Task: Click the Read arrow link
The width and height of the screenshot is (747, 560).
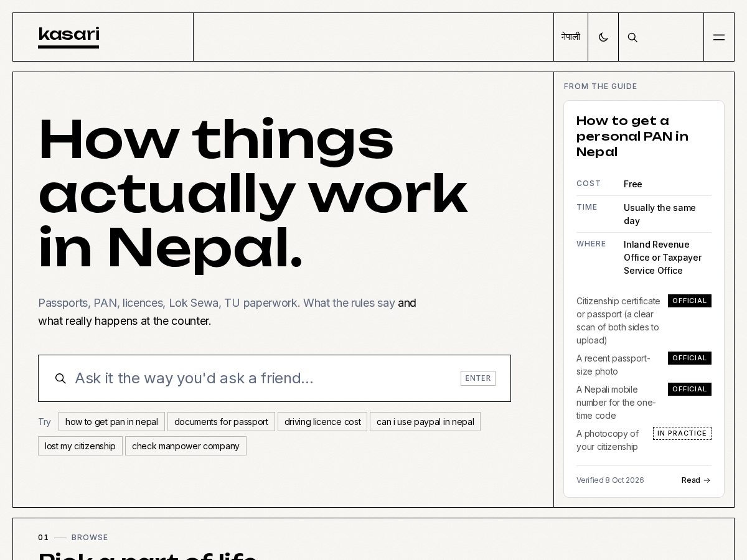Action: [x=696, y=480]
